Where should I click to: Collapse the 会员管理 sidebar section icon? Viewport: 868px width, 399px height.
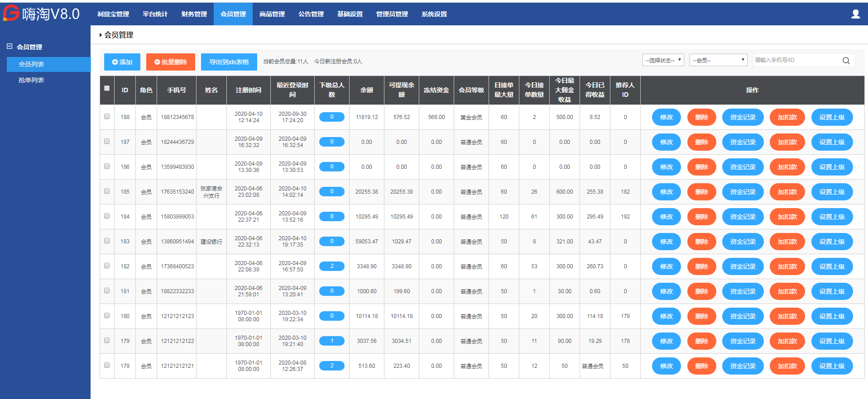[10, 47]
